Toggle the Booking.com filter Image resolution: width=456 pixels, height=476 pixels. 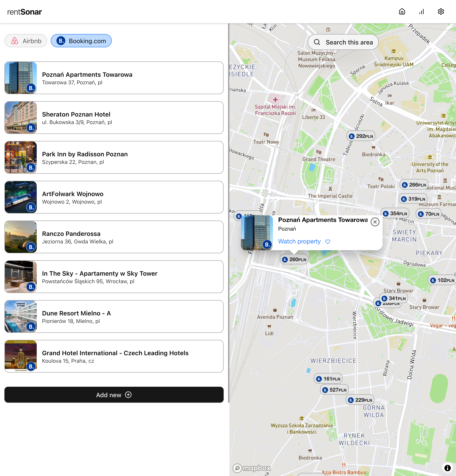pyautogui.click(x=81, y=41)
